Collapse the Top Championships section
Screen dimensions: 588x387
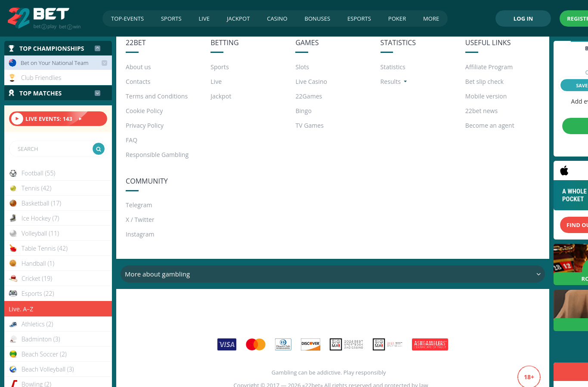pos(97,48)
